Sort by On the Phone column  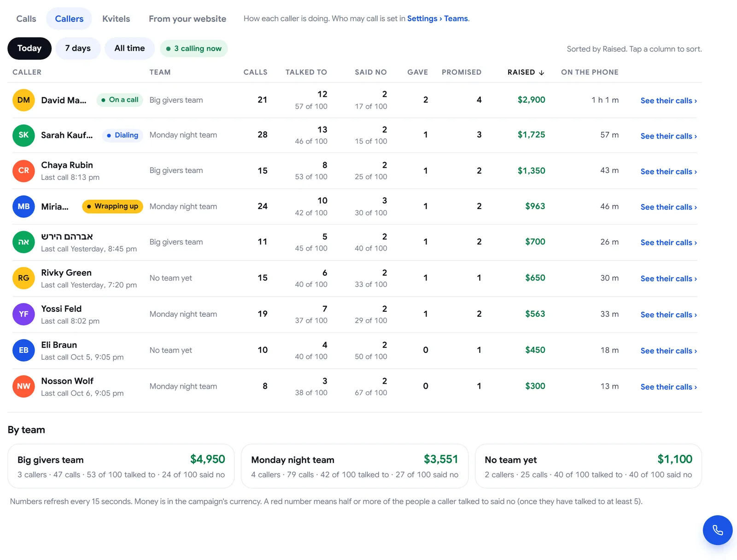click(x=590, y=72)
